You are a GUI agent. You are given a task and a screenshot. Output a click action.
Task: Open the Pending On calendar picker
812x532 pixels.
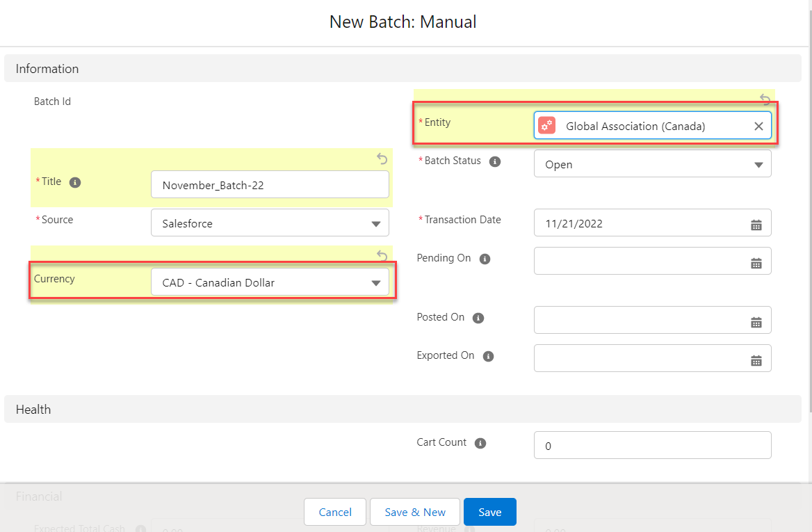coord(756,263)
